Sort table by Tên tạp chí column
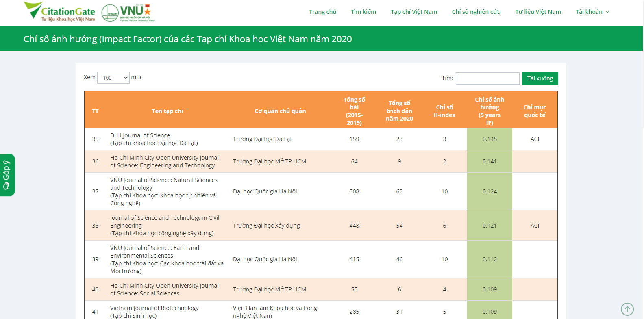644x319 pixels. pos(167,111)
